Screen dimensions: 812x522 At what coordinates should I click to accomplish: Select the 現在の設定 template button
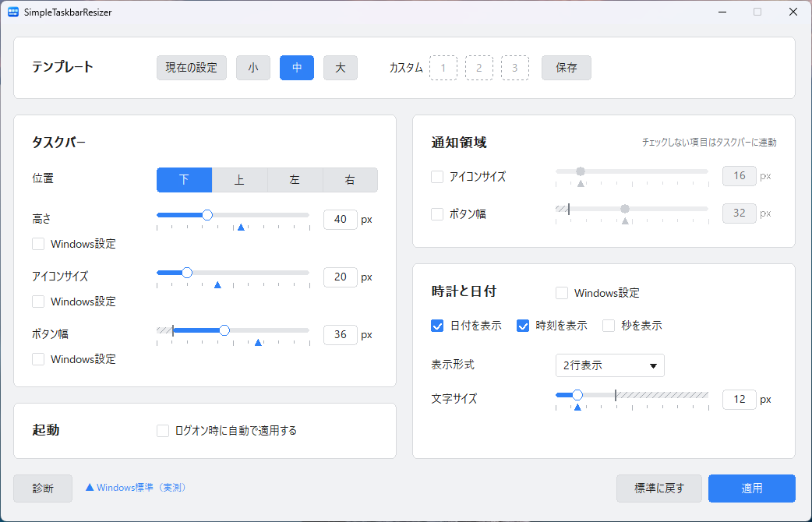point(192,68)
